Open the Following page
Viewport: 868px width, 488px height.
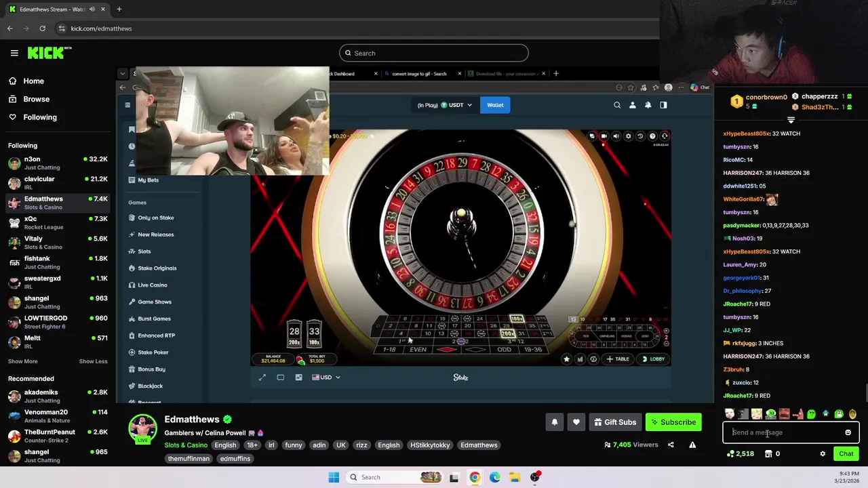pos(40,117)
